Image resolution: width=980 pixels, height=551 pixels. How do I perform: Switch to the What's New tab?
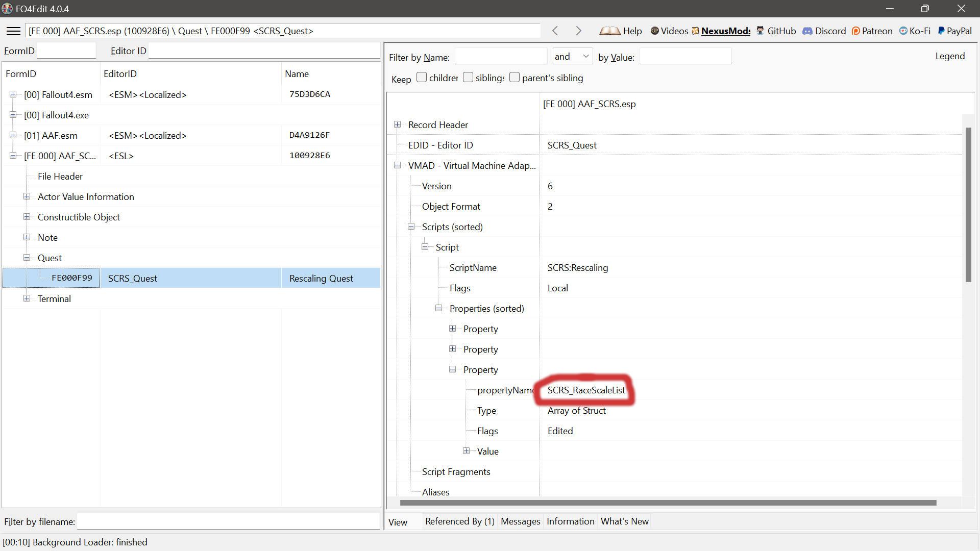click(x=625, y=521)
